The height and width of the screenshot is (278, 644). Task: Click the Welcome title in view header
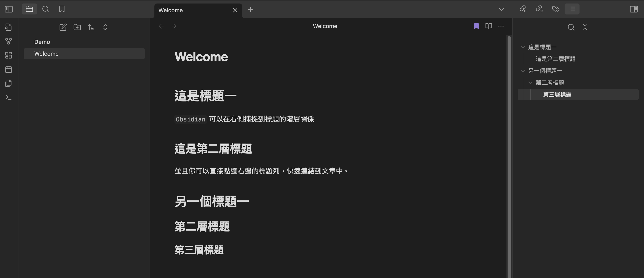(325, 26)
